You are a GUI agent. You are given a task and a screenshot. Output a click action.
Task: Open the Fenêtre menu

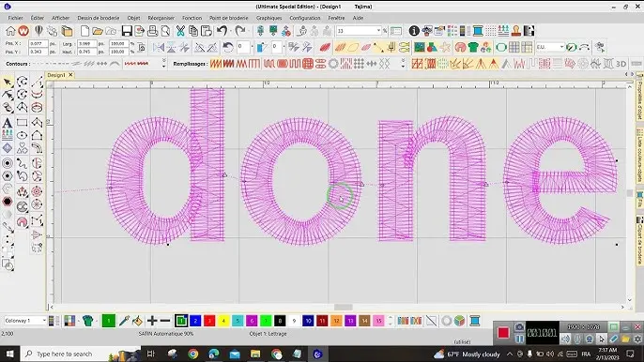336,18
